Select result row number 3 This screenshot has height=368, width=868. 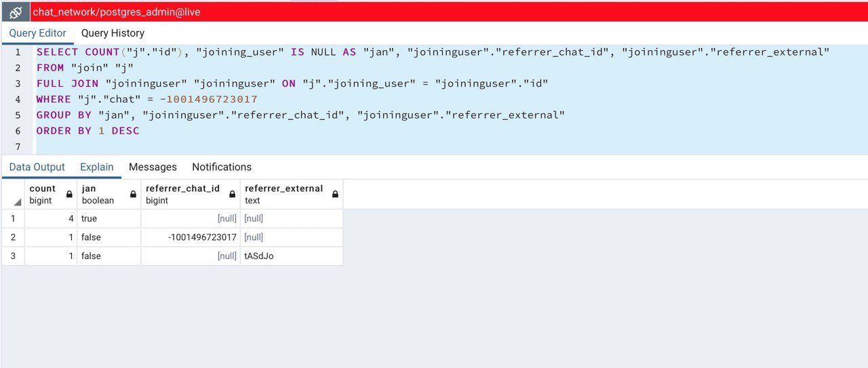click(x=13, y=256)
